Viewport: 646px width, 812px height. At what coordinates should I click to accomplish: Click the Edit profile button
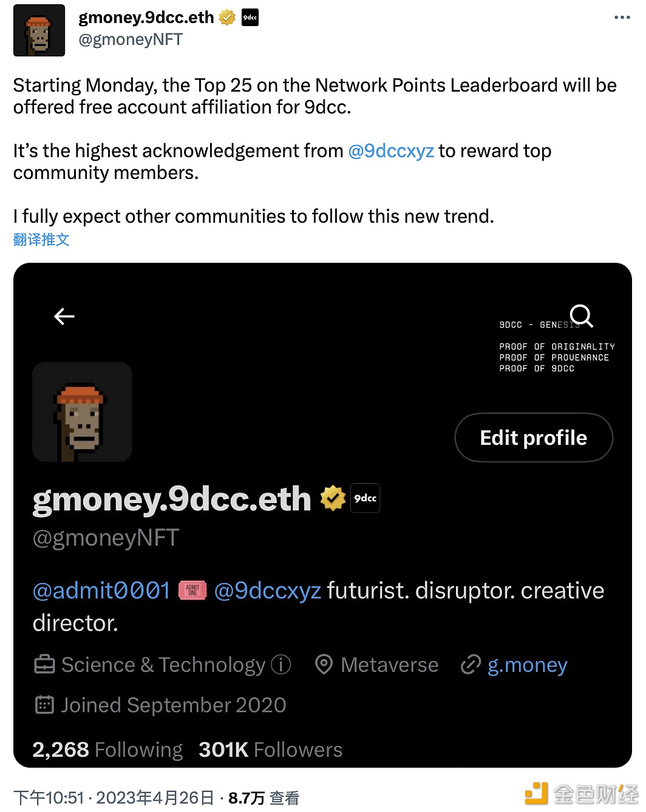click(534, 438)
